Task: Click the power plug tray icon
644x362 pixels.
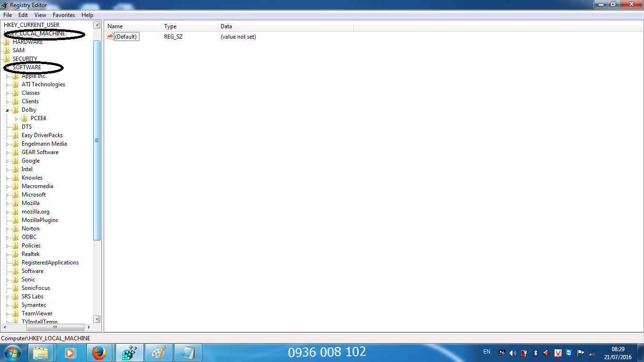Action: (524, 353)
